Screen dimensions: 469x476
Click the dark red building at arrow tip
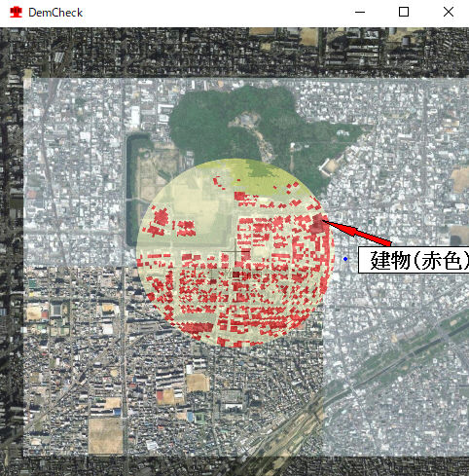tap(317, 223)
